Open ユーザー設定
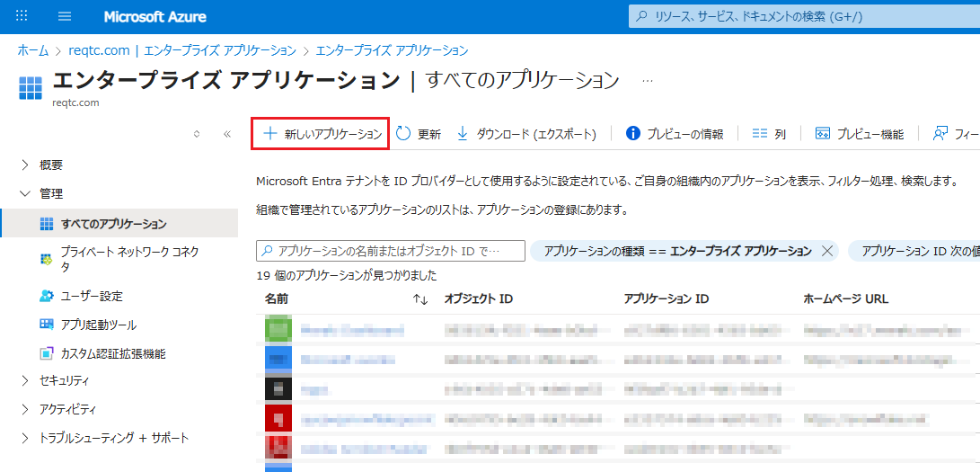 point(92,297)
